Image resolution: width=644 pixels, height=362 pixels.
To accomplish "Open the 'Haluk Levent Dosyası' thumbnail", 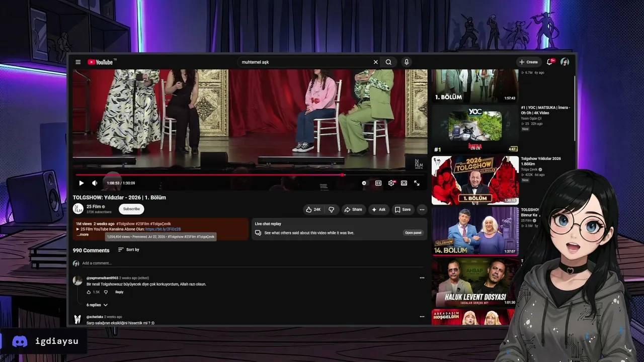I will pos(475,282).
